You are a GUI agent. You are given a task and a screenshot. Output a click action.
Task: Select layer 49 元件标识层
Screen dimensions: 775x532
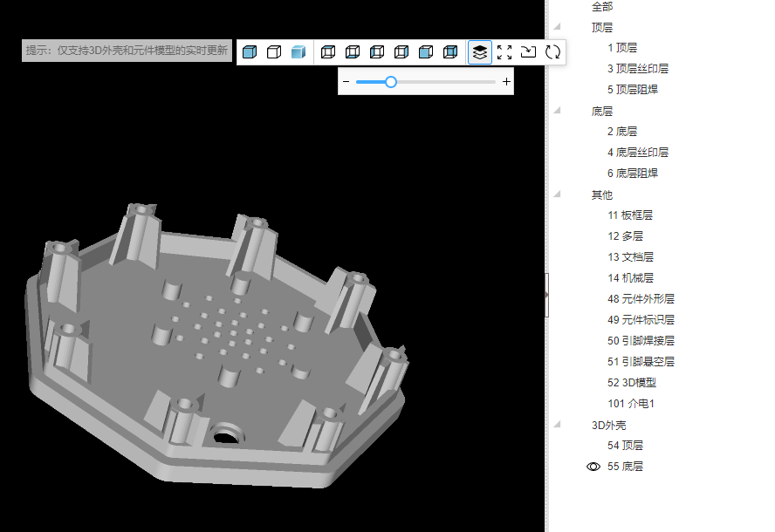click(641, 319)
